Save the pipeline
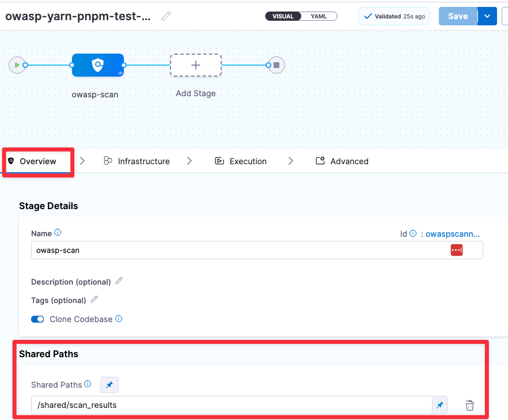This screenshot has width=508, height=420. coord(457,16)
